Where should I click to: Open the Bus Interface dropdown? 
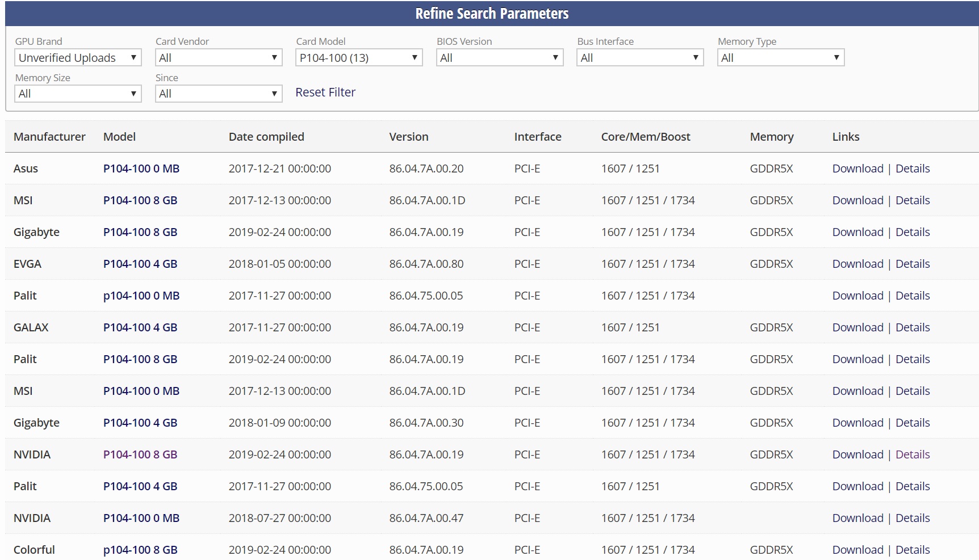tap(640, 57)
